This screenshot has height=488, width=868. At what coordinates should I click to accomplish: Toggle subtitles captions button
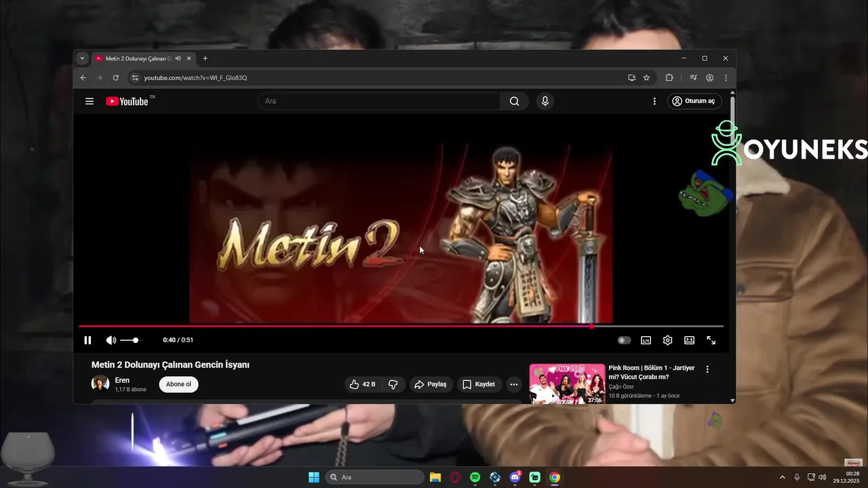click(646, 340)
